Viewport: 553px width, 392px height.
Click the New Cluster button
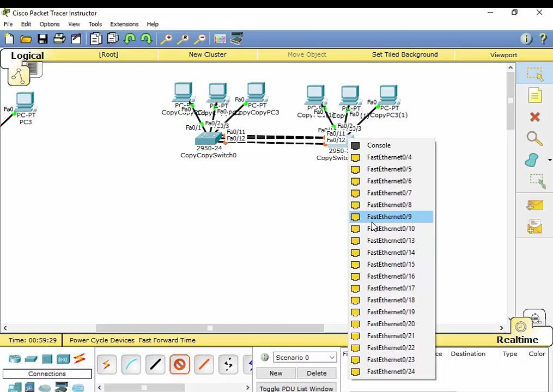[208, 54]
